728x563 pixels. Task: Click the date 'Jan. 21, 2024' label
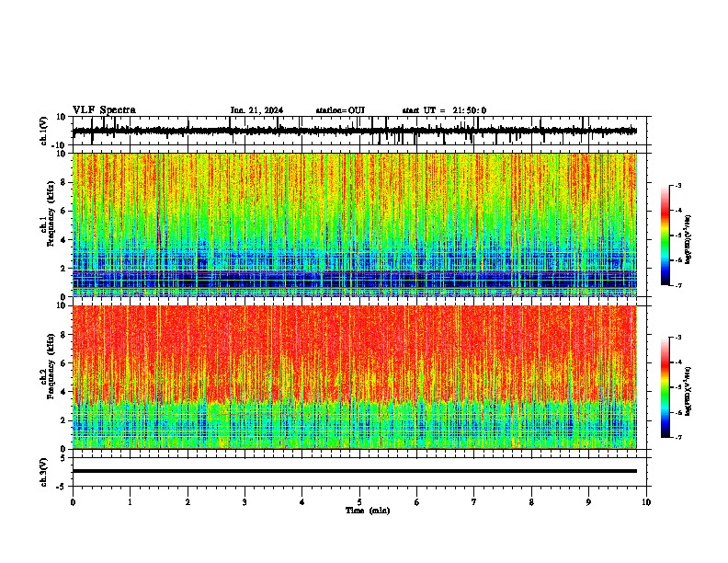256,110
